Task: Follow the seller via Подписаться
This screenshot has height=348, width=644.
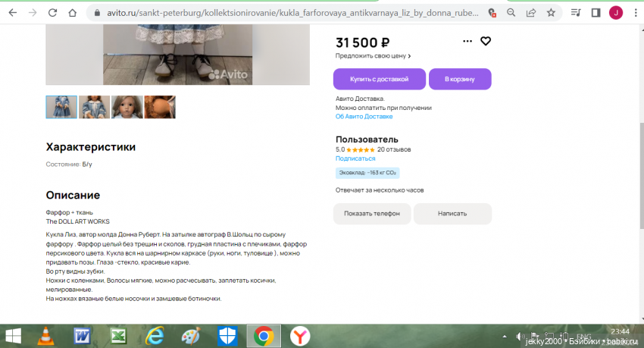Action: pos(355,158)
